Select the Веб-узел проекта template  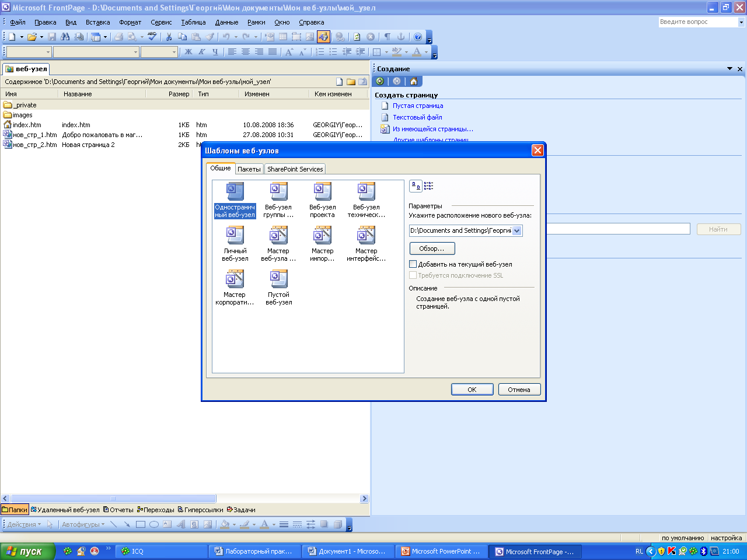click(322, 200)
